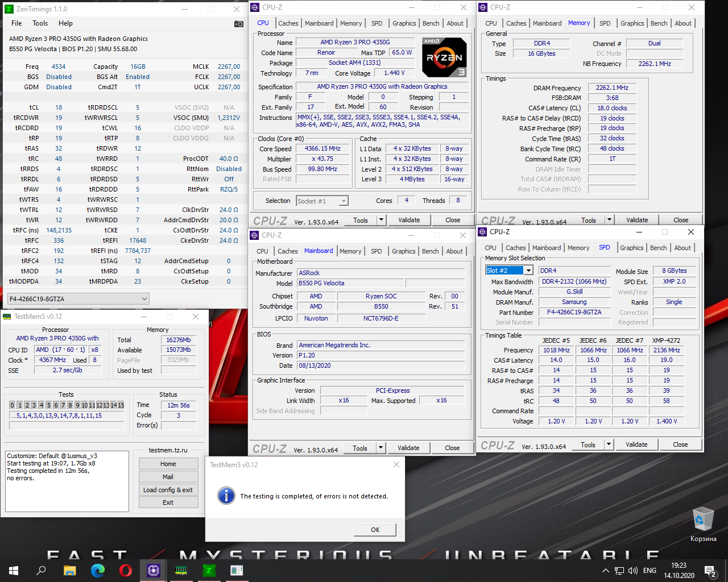
Task: Open the Windows Start menu
Action: tap(14, 570)
